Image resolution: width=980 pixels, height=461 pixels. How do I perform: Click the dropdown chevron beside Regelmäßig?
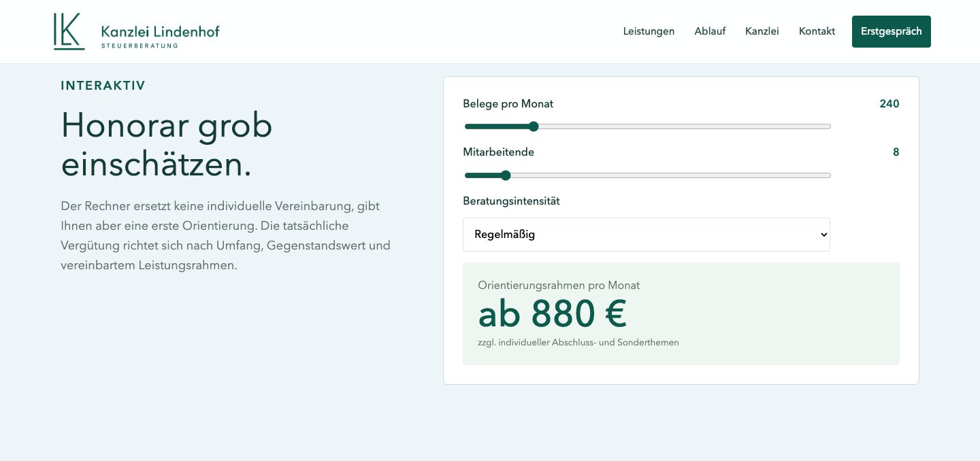pyautogui.click(x=823, y=235)
